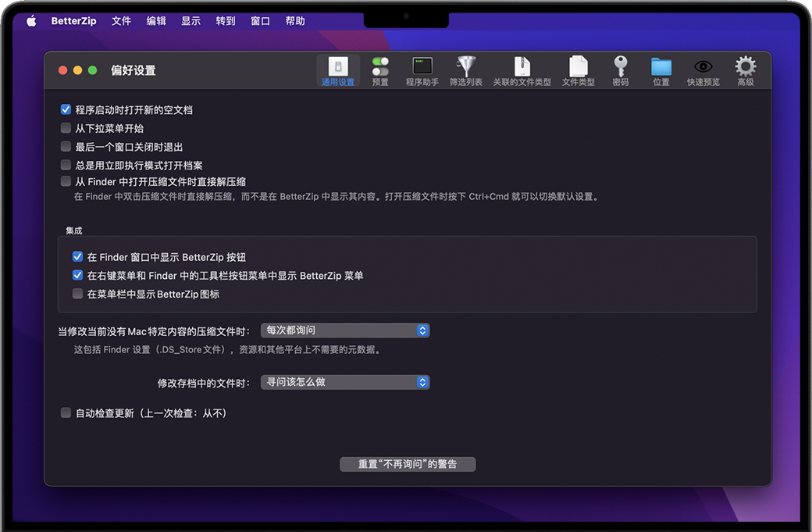812x532 pixels.
Task: Open the Apple menu logo
Action: (32, 21)
